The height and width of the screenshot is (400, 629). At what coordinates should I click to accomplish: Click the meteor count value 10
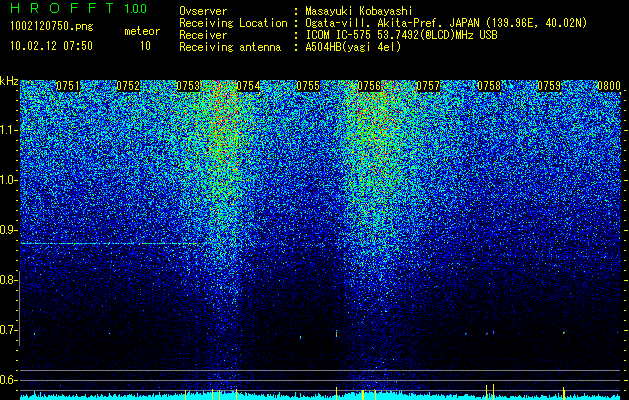coord(145,46)
